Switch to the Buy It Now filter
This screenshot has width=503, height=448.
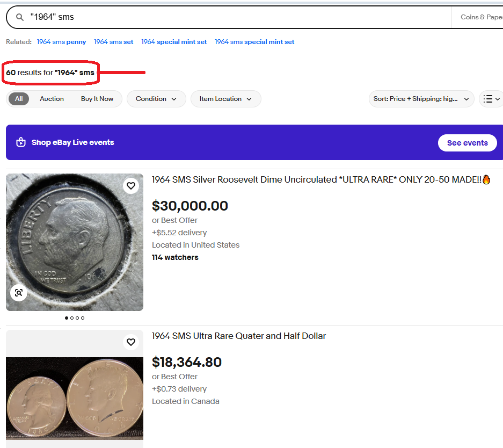point(97,99)
